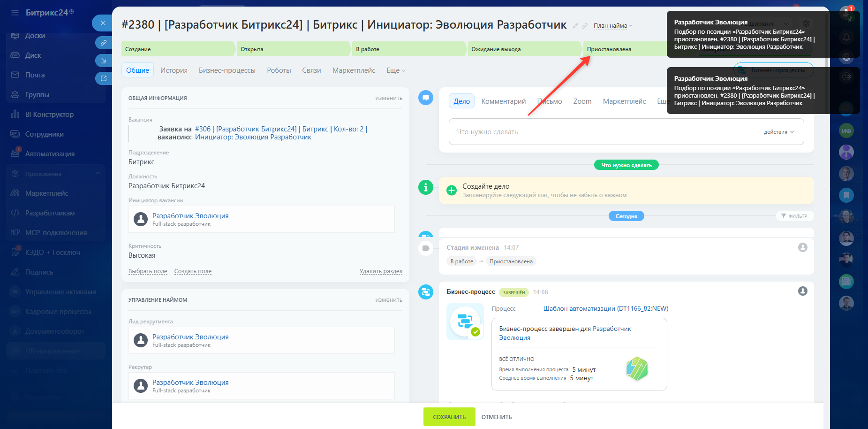The image size is (868, 429).
Task: Open vacancy request #306 link
Action: [x=280, y=133]
